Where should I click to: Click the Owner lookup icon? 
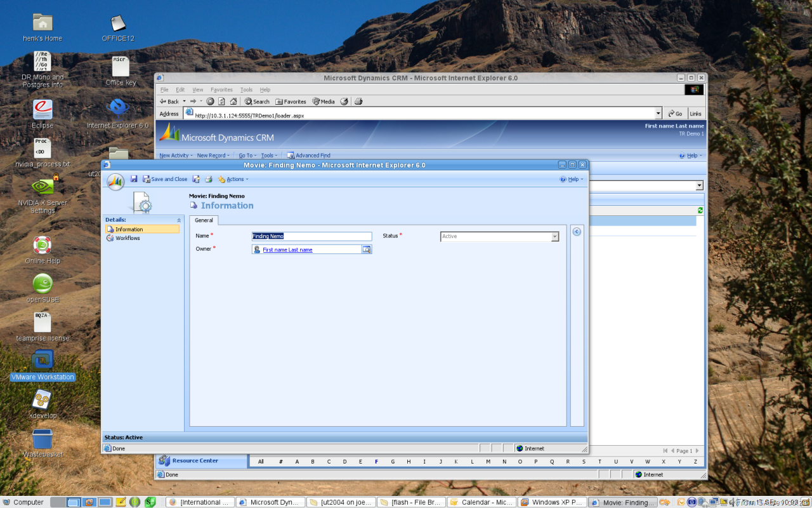(x=367, y=250)
